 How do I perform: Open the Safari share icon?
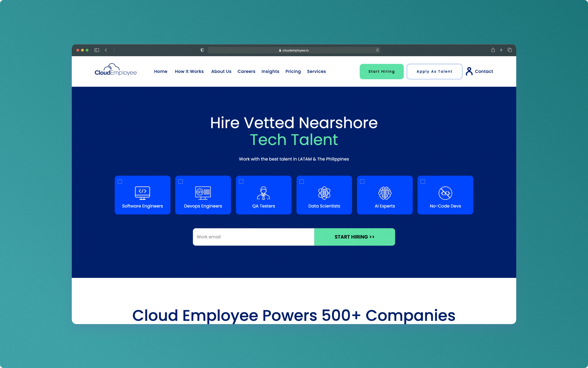pos(493,50)
